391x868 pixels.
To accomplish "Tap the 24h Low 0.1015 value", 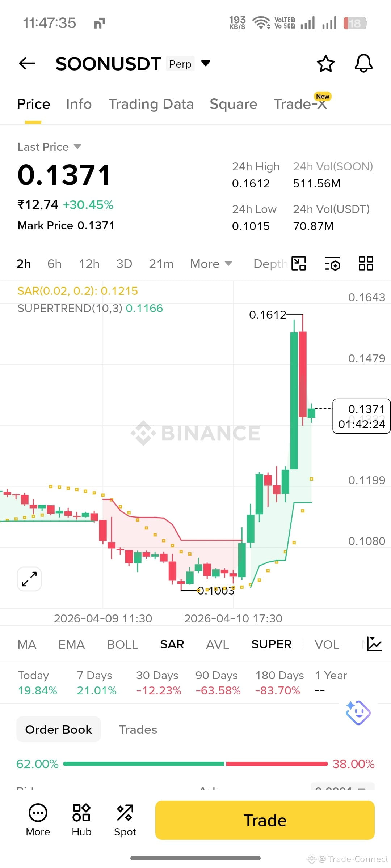I will pyautogui.click(x=251, y=226).
